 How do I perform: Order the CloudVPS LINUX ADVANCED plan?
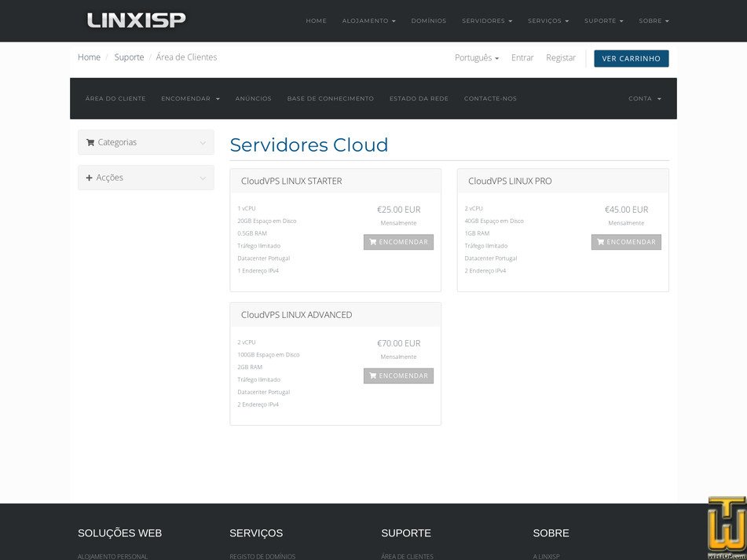coord(398,375)
